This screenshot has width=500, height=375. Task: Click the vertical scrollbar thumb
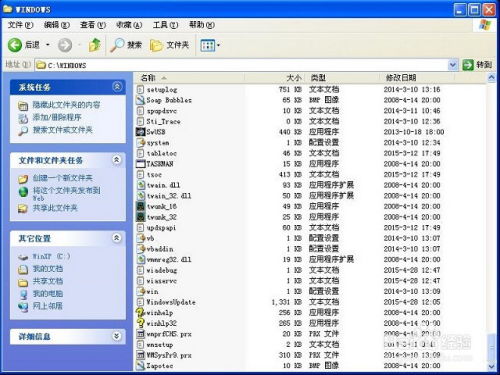tap(491, 348)
